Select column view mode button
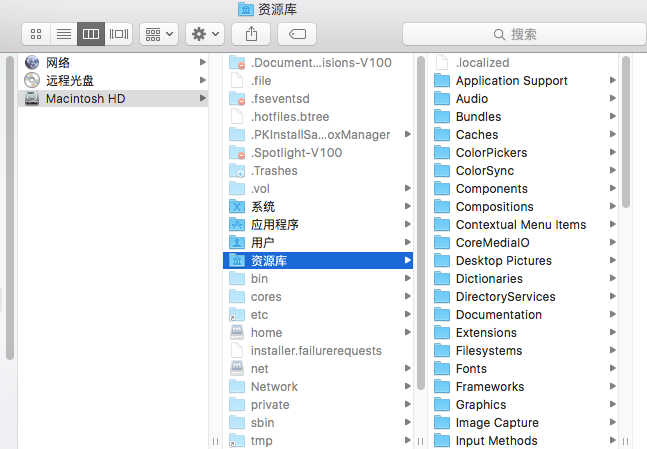The image size is (647, 449). [x=91, y=34]
